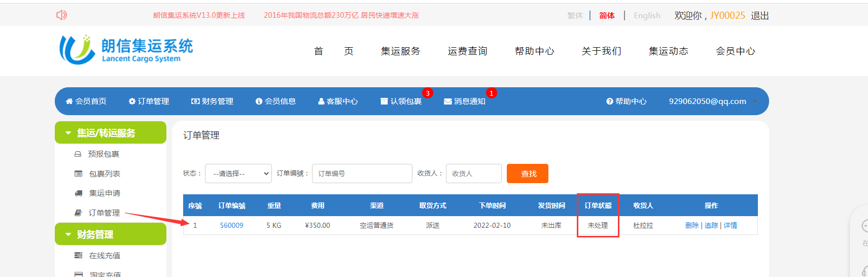
Task: Open the 状态 status dropdown
Action: [x=238, y=174]
